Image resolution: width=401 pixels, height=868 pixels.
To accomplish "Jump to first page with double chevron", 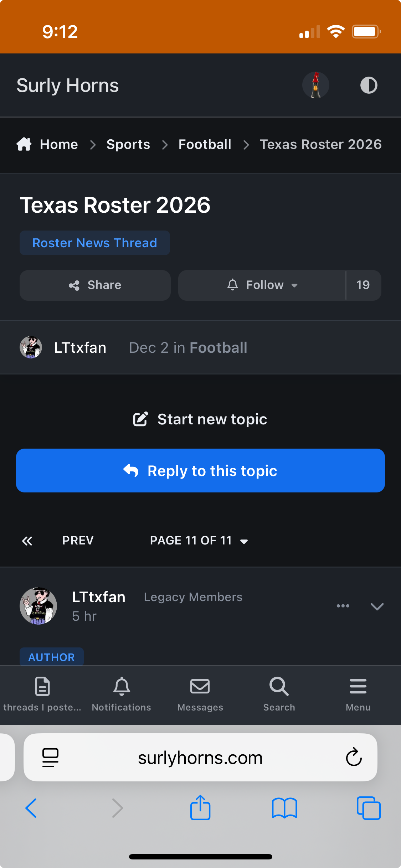I will pyautogui.click(x=27, y=541).
